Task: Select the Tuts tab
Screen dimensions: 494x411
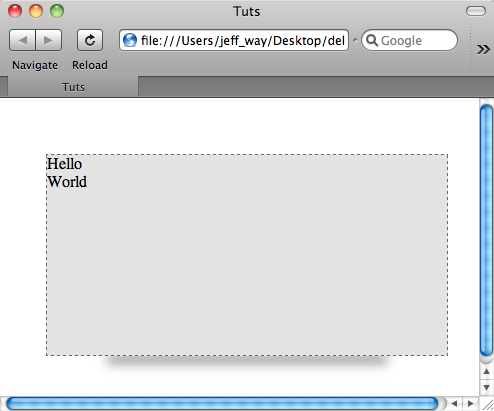Action: point(73,87)
